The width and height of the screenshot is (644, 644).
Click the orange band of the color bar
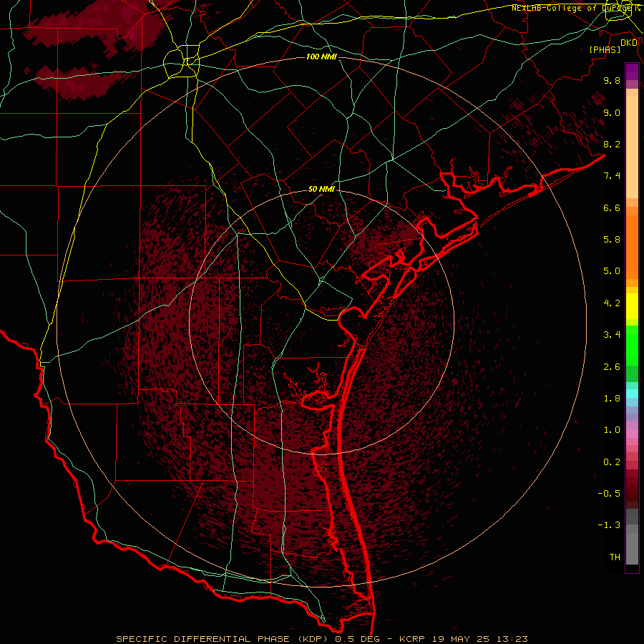click(632, 248)
